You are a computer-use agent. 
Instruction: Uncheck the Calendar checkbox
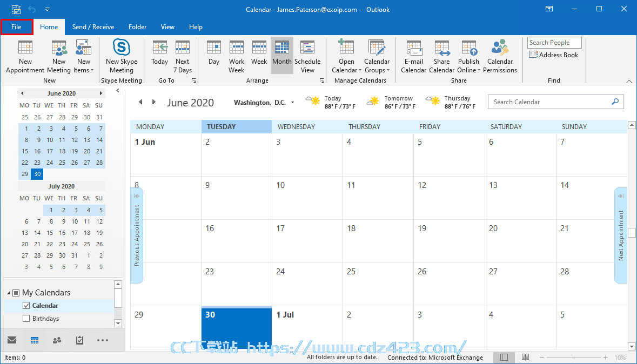point(26,306)
